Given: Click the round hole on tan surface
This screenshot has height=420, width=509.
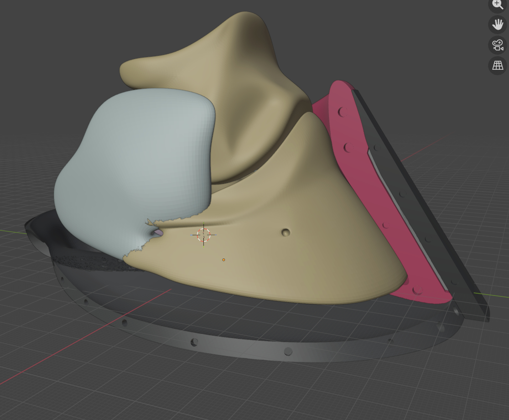Looking at the screenshot, I should point(286,233).
